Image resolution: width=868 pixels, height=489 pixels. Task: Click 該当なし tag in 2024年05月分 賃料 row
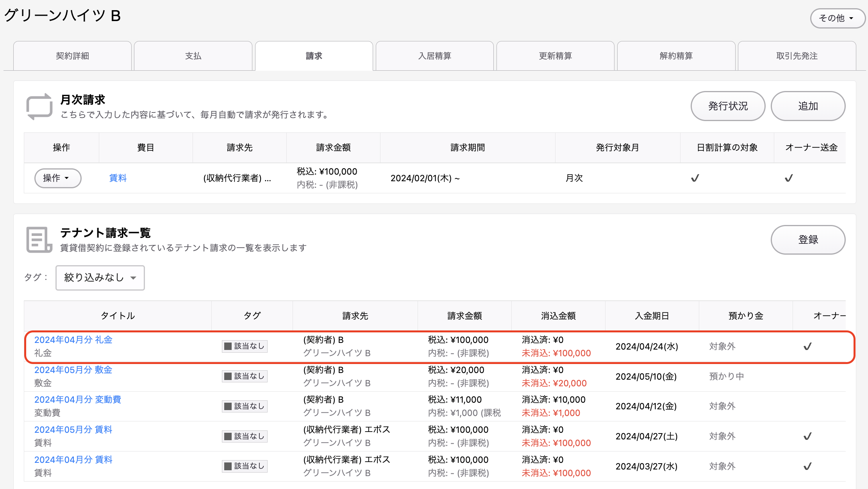245,436
